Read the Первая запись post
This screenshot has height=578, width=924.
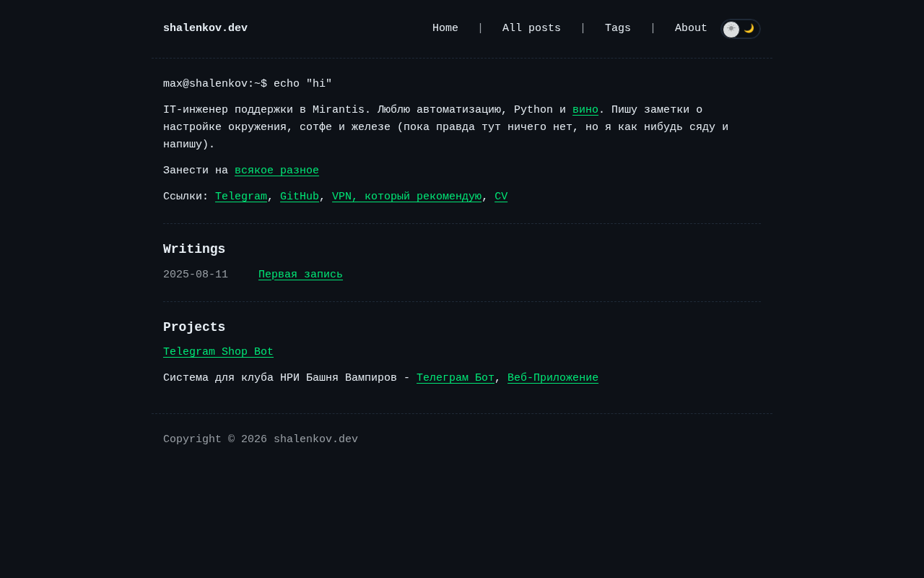tap(300, 275)
